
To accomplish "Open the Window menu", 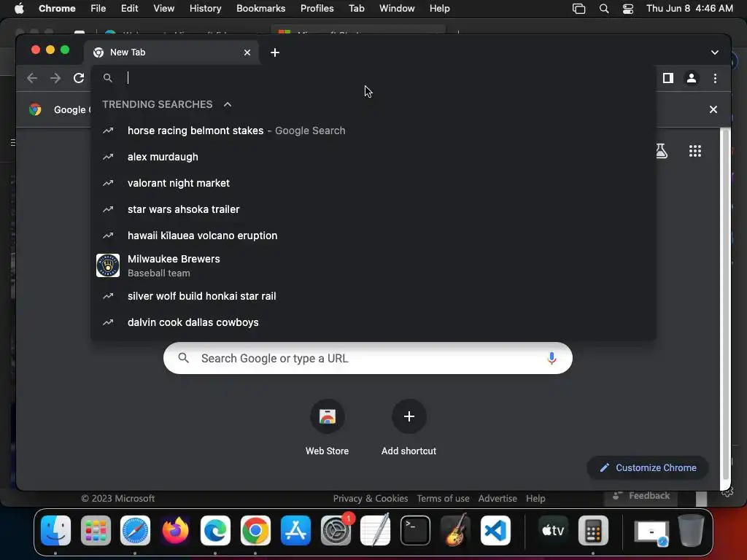I will pos(397,9).
